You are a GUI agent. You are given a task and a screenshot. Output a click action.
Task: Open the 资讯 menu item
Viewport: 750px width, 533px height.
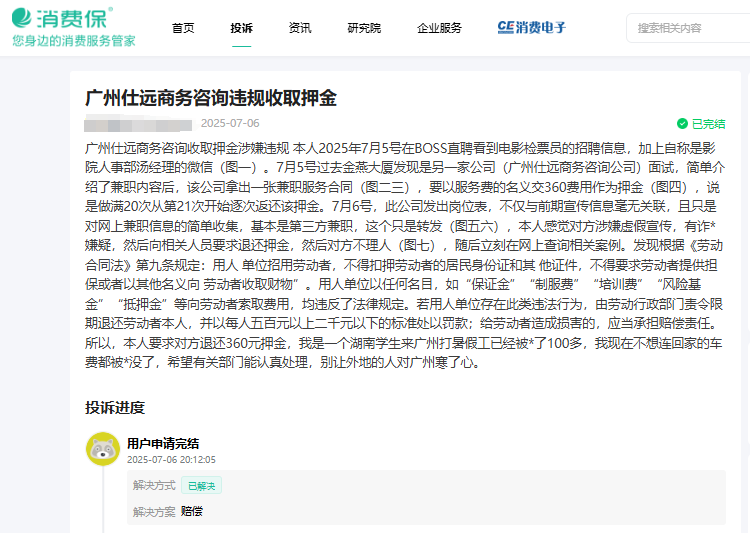300,28
